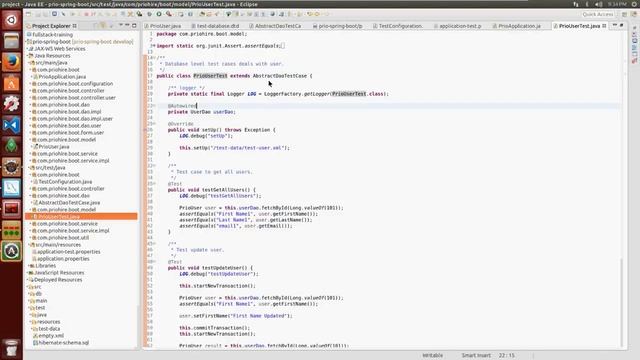Click the volume indicator in top panel

[x=599, y=4]
